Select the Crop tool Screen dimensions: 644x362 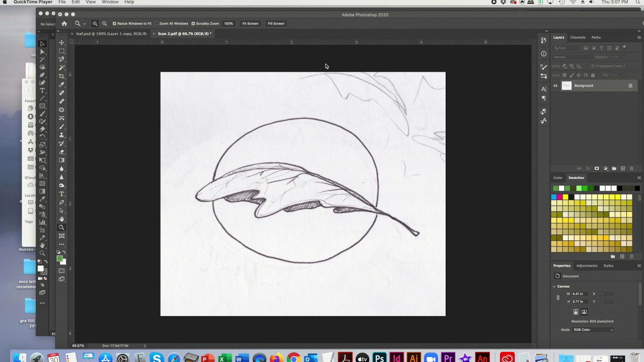pos(62,76)
